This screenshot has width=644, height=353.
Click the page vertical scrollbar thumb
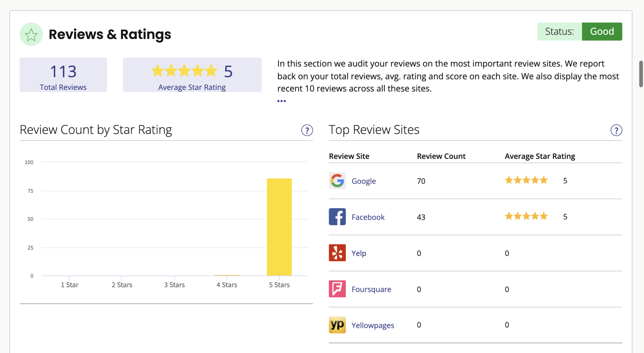coord(641,74)
